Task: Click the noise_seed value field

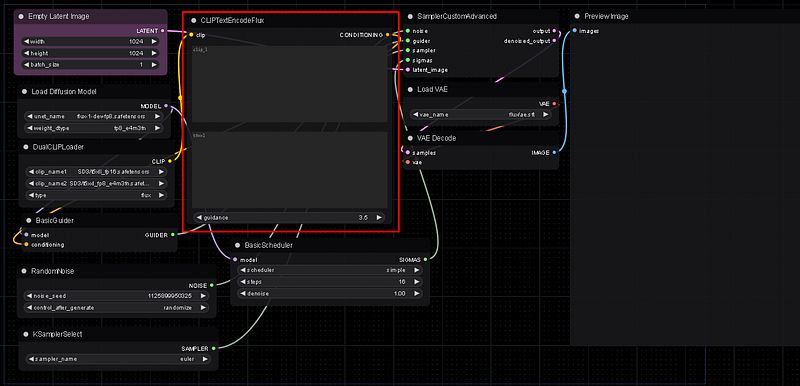Action: 117,296
